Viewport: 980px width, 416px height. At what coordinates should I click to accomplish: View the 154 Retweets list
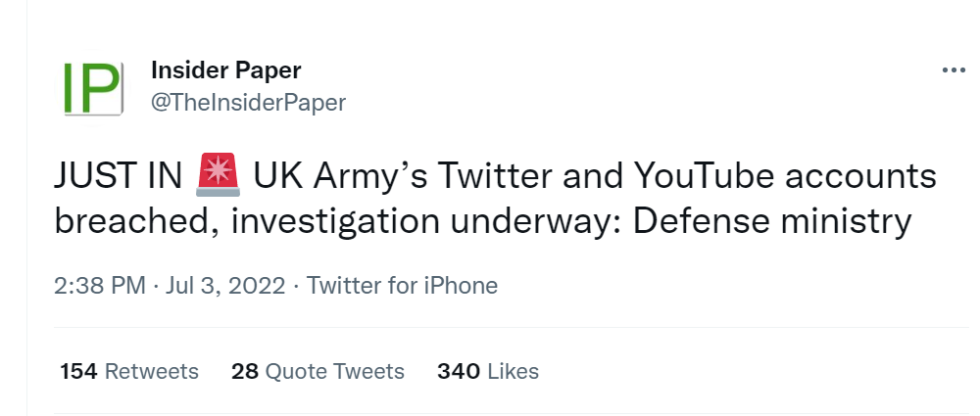tap(129, 372)
